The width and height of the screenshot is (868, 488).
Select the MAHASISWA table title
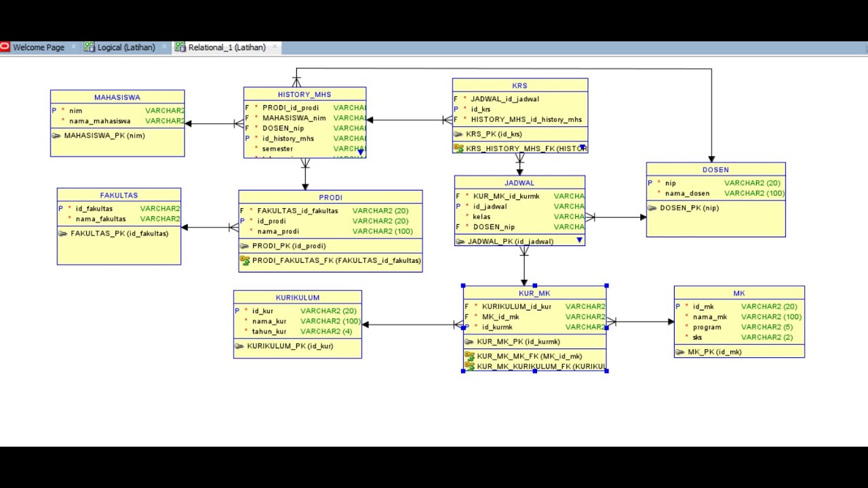pos(117,98)
